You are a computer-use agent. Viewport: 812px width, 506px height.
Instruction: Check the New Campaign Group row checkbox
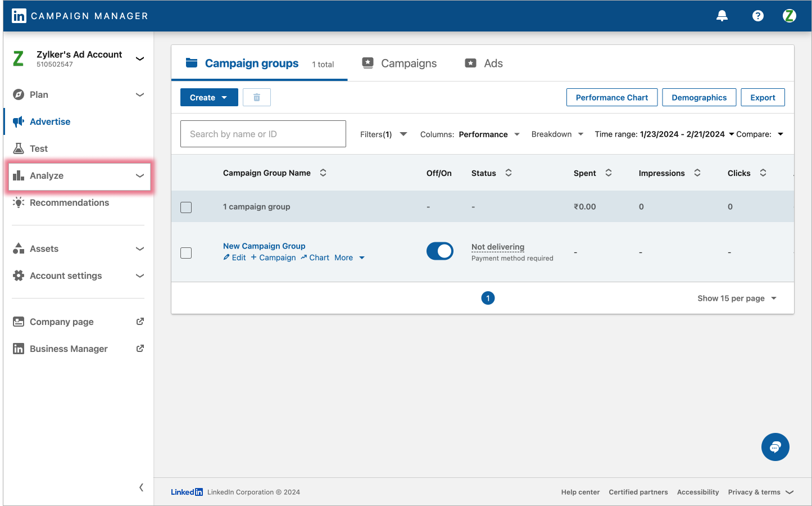tap(186, 253)
